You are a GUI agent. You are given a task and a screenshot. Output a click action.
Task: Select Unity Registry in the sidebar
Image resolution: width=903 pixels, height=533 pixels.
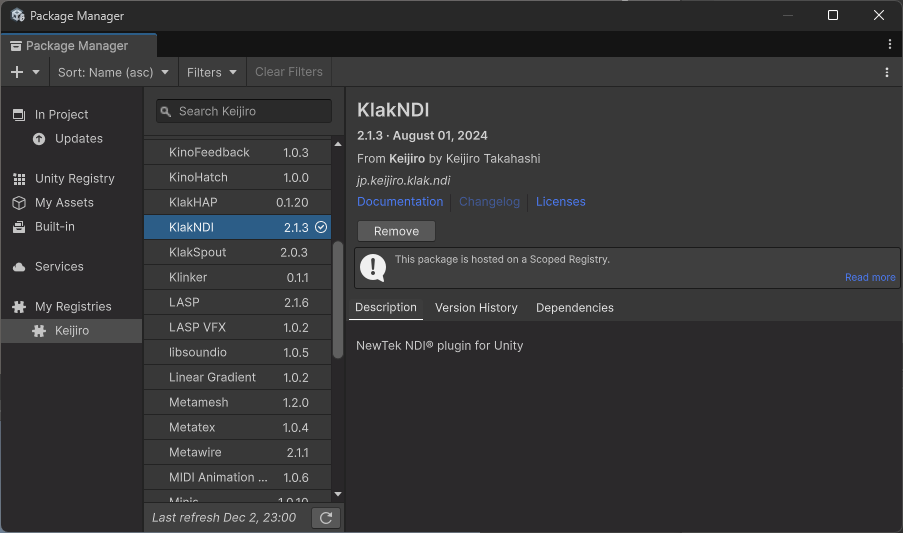pyautogui.click(x=74, y=178)
